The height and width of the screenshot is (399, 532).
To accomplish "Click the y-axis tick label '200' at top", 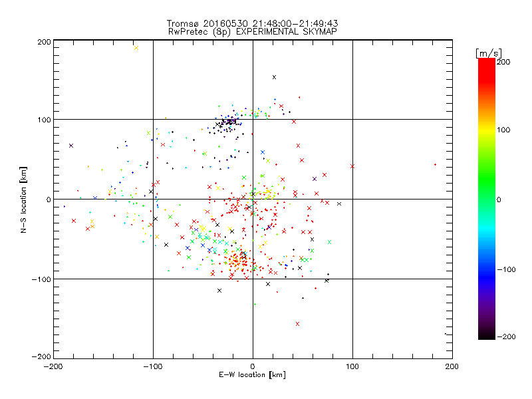I will [x=44, y=42].
